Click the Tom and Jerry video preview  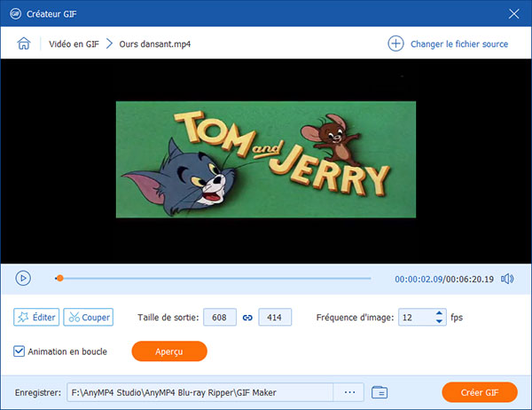(x=266, y=160)
